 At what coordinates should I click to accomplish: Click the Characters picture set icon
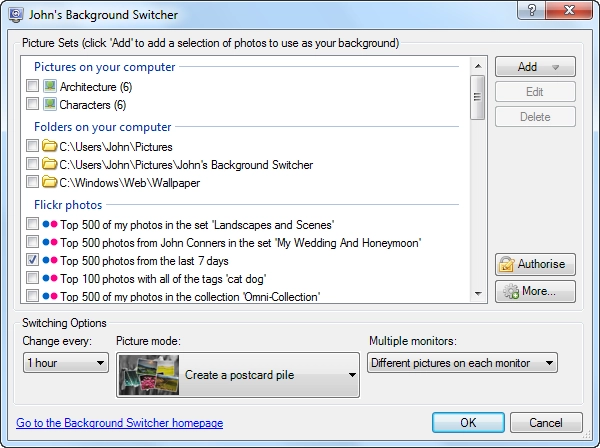[50, 104]
